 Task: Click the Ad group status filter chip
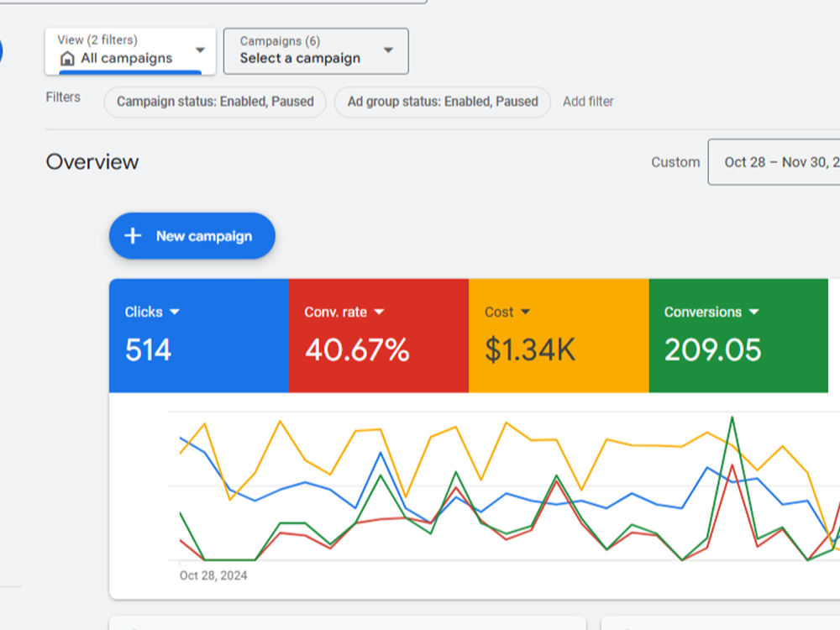point(443,102)
